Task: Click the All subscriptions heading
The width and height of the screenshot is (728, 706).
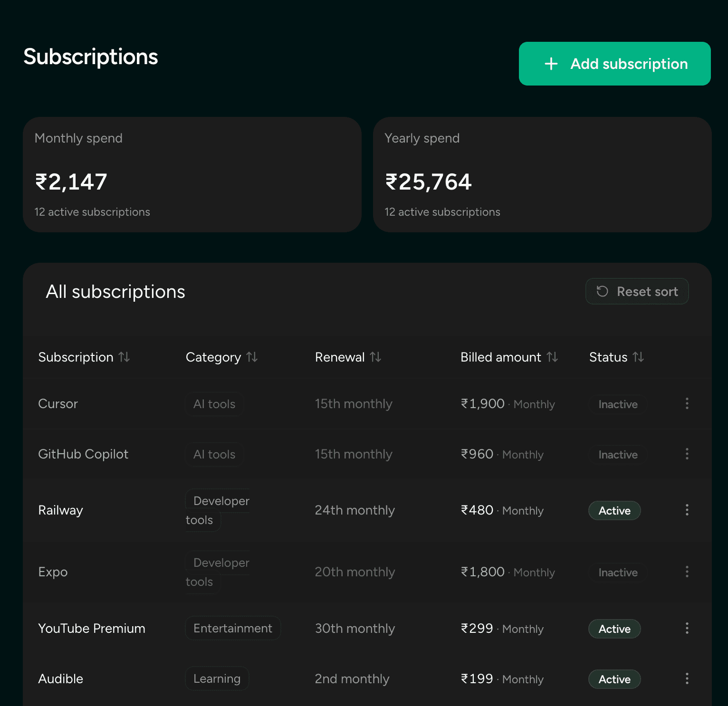Action: click(115, 292)
